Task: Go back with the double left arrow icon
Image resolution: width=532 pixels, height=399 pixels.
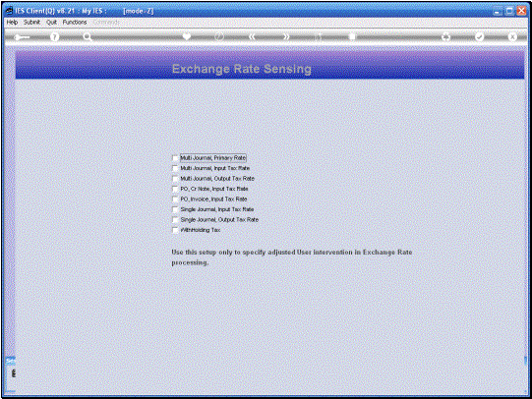Action: tap(252, 36)
